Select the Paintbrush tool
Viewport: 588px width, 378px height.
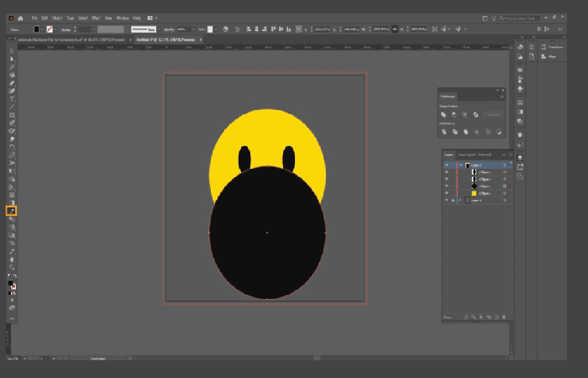click(x=12, y=123)
